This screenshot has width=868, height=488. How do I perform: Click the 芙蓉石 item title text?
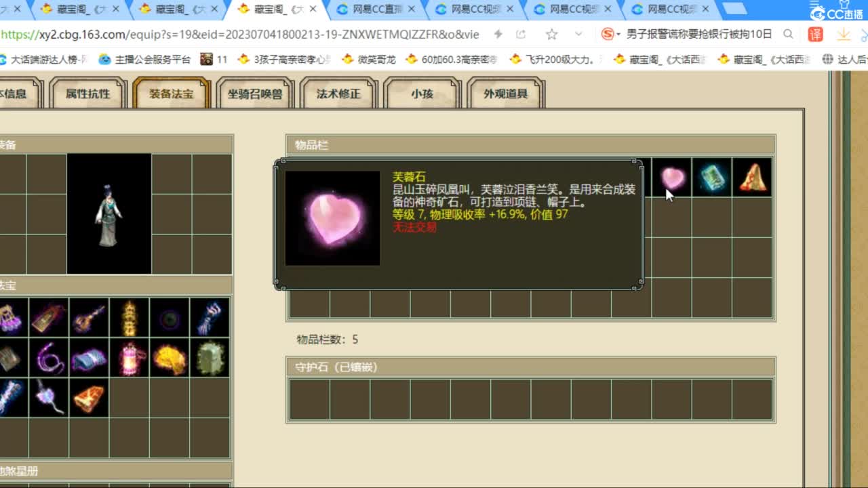click(x=410, y=177)
